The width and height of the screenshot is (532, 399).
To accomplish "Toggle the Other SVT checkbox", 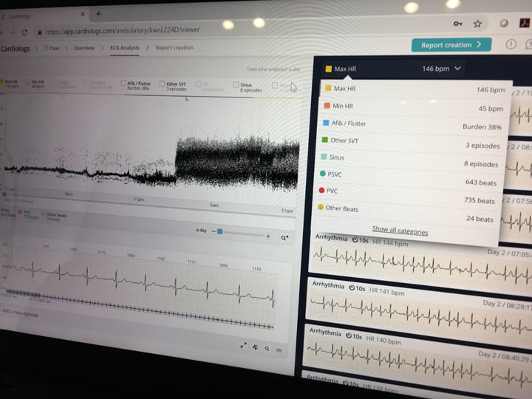I will (162, 83).
